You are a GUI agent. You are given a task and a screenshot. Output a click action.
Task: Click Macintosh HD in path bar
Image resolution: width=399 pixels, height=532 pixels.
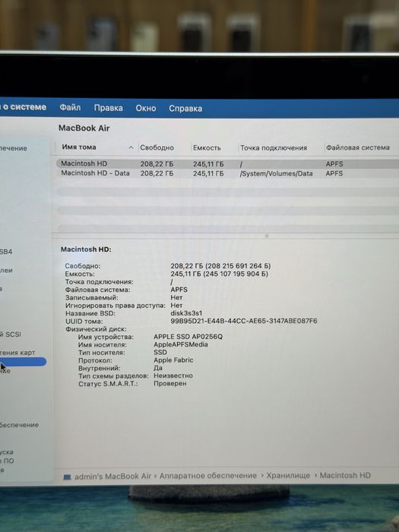point(345,475)
